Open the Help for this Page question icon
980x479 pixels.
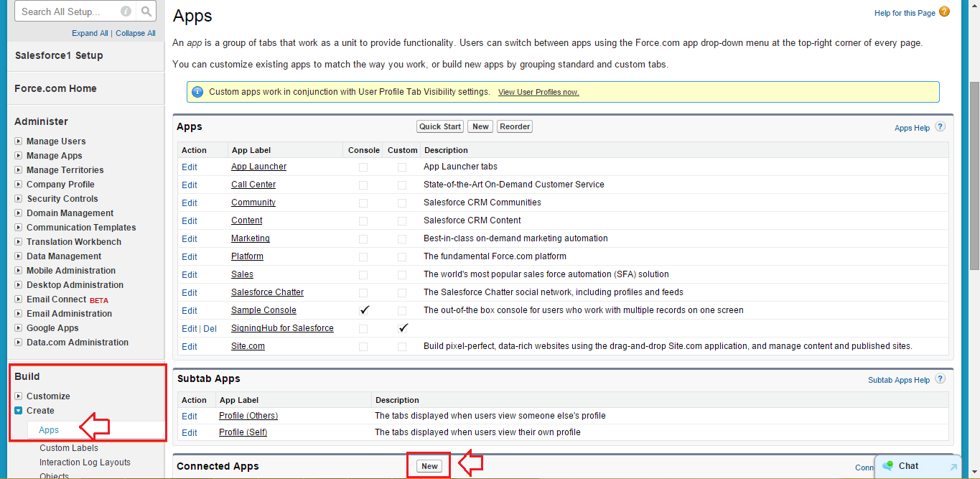point(944,12)
